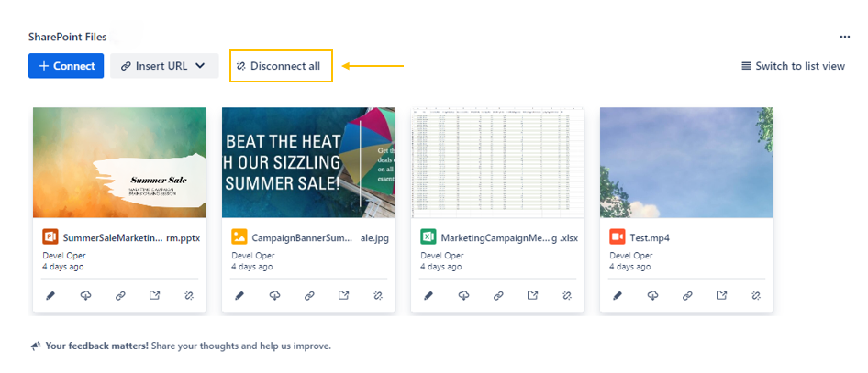Click edit pencil icon on MarketingCampaign xlsx card
Screen dimensions: 868x373
click(428, 295)
